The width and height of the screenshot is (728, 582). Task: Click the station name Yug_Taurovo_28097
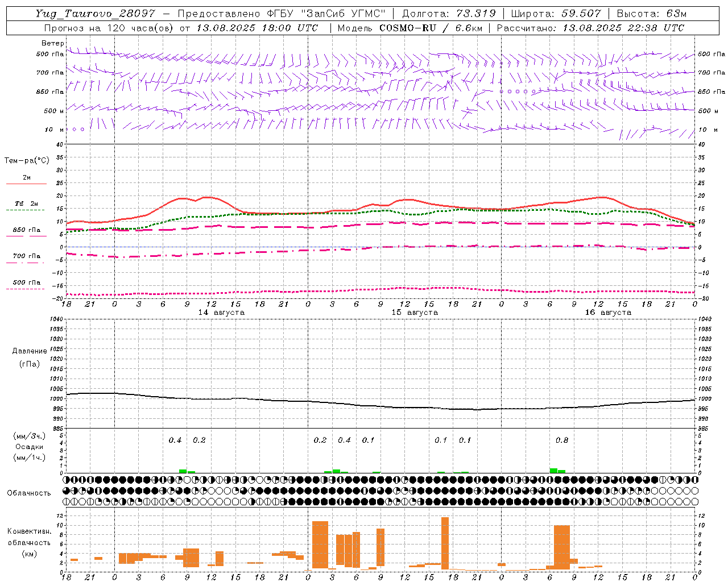95,14
